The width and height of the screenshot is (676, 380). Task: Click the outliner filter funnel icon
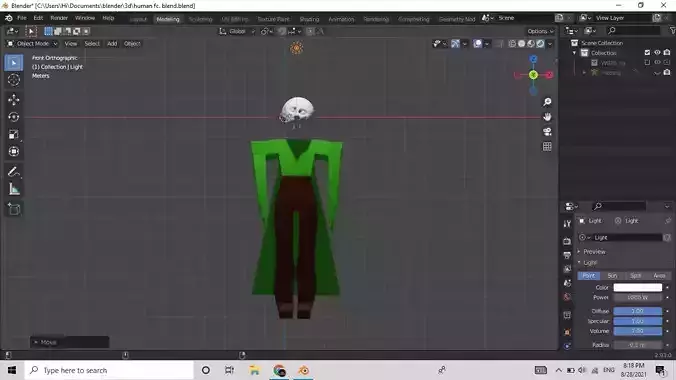(x=672, y=30)
